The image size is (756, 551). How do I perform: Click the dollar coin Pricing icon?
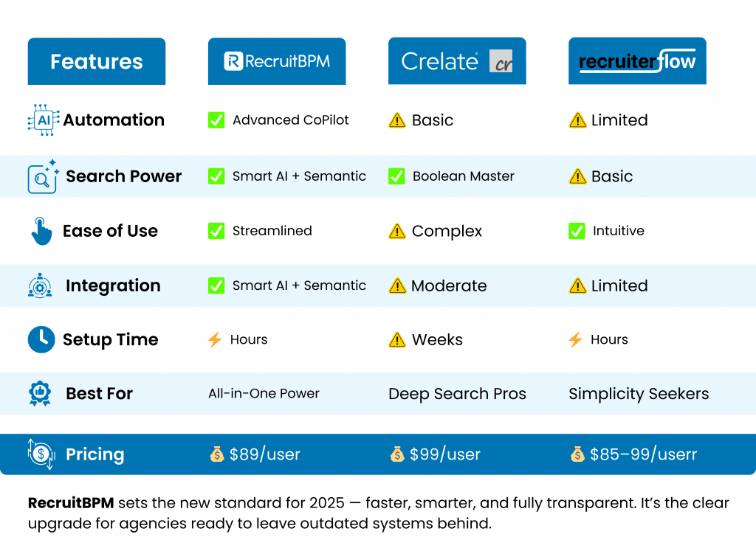point(41,454)
